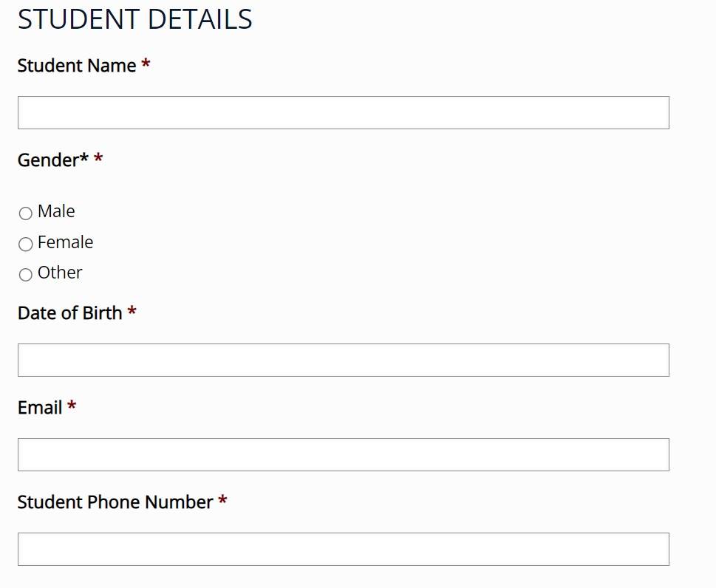
Task: Click the "Email" field label
Action: coord(40,408)
